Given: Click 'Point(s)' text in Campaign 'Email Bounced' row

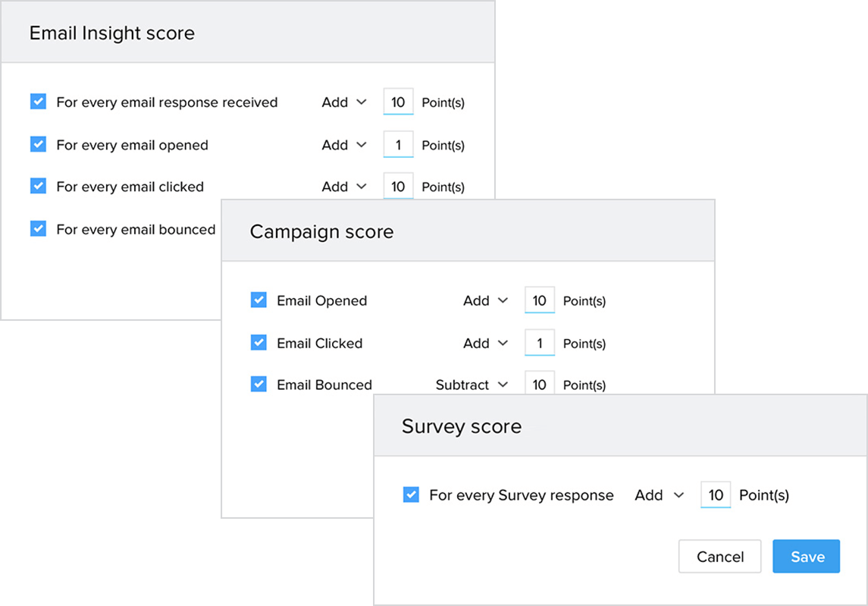Looking at the screenshot, I should (x=584, y=385).
